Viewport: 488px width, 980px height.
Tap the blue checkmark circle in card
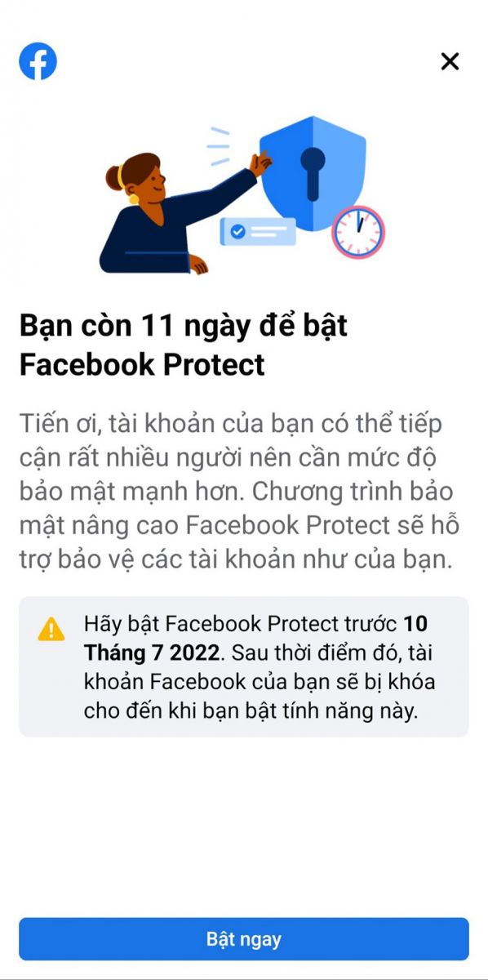pos(237,232)
